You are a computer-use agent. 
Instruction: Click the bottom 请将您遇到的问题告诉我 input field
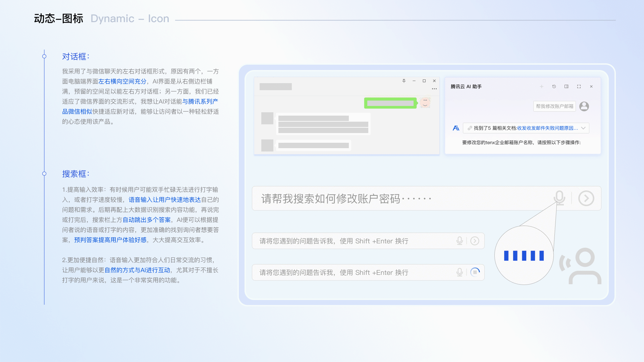click(x=368, y=273)
